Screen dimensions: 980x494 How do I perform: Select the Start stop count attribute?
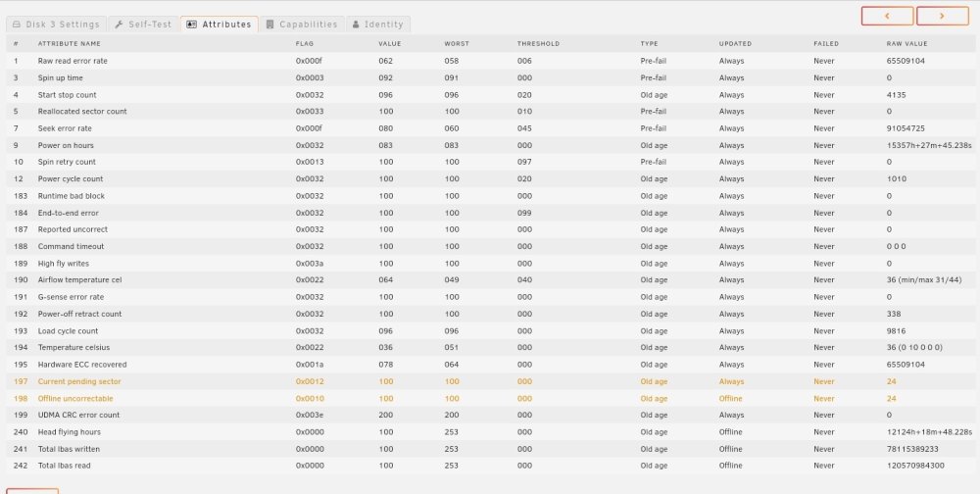click(x=67, y=95)
